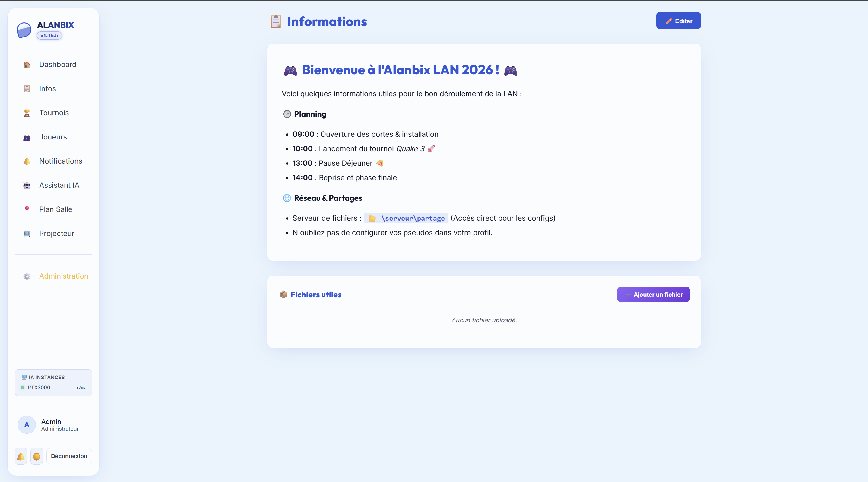Open the Dashboard menu item
This screenshot has height=482, width=868.
[x=53, y=64]
